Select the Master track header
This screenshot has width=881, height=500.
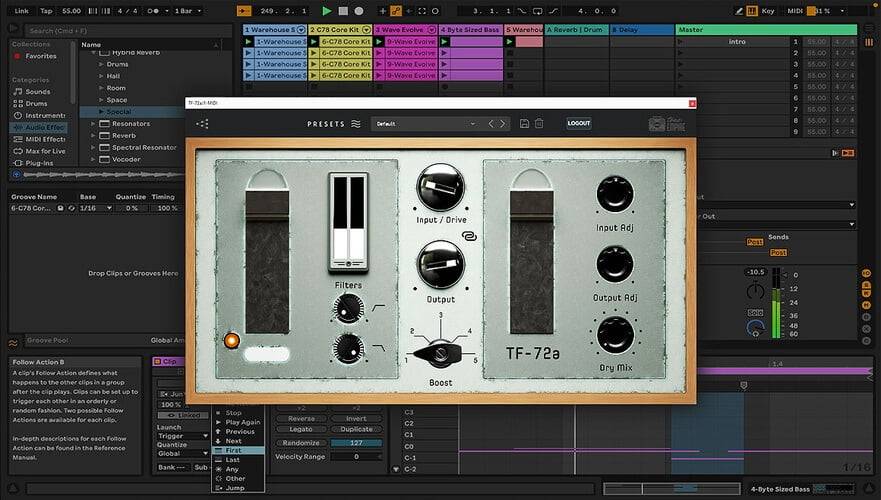coord(766,30)
